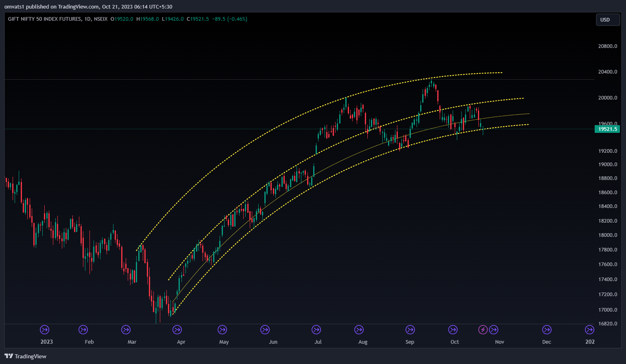Click the 18000.0 price axis label
Image resolution: width=626 pixels, height=364 pixels.
(607, 235)
